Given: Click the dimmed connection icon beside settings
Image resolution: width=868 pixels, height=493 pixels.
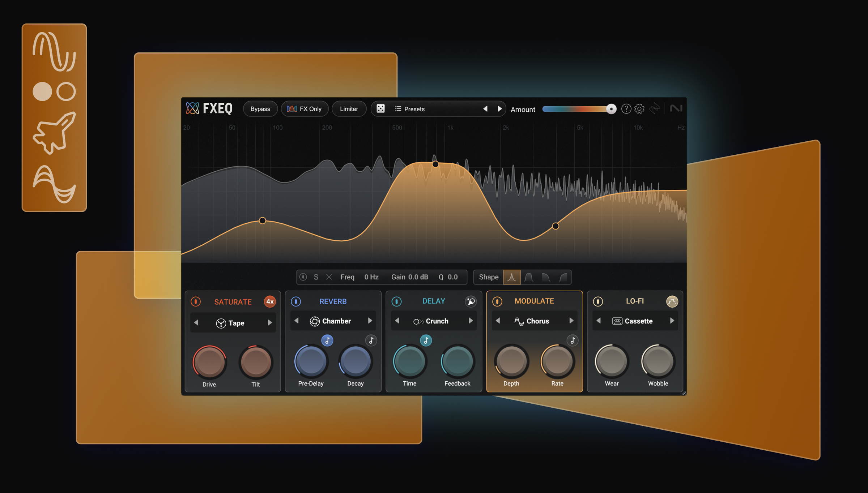Looking at the screenshot, I should click(655, 108).
